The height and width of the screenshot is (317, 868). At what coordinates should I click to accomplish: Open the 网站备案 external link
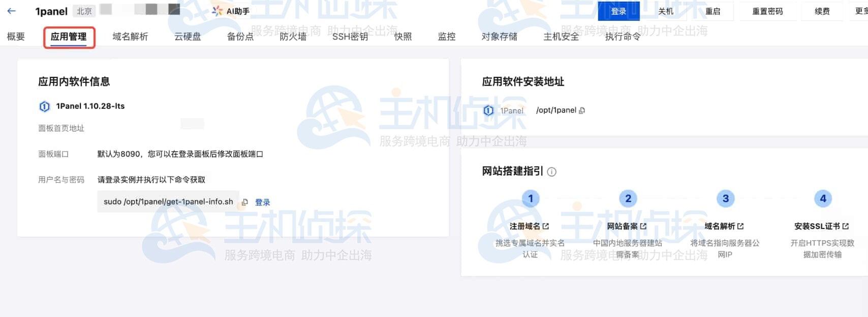(x=627, y=226)
